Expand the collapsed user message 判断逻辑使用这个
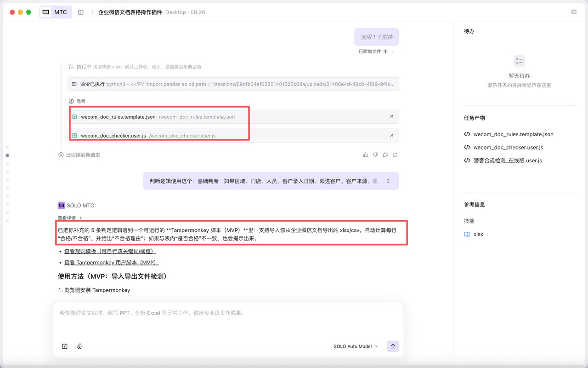 click(388, 181)
